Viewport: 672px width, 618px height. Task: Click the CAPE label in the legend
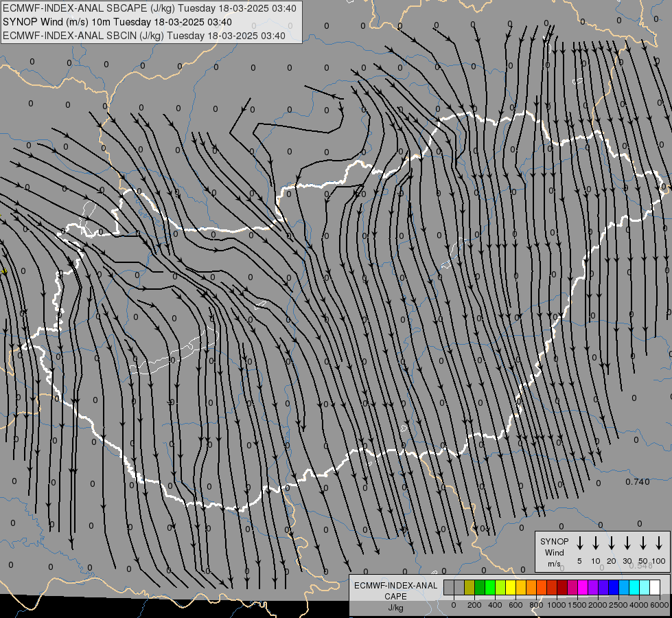395,597
